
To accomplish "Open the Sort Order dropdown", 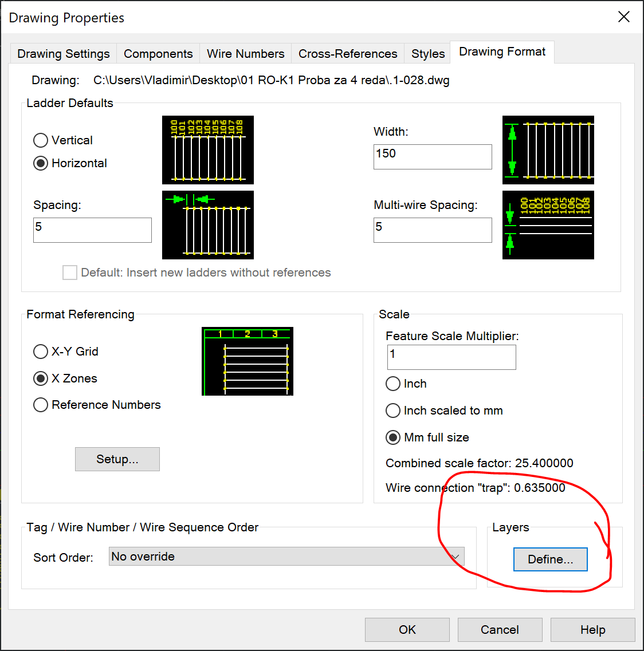I will pos(457,556).
